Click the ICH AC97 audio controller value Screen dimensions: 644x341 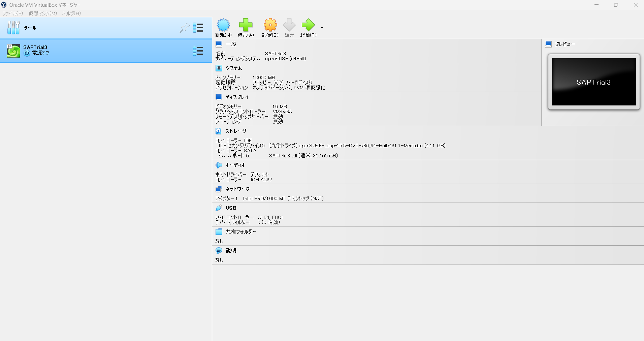(261, 180)
